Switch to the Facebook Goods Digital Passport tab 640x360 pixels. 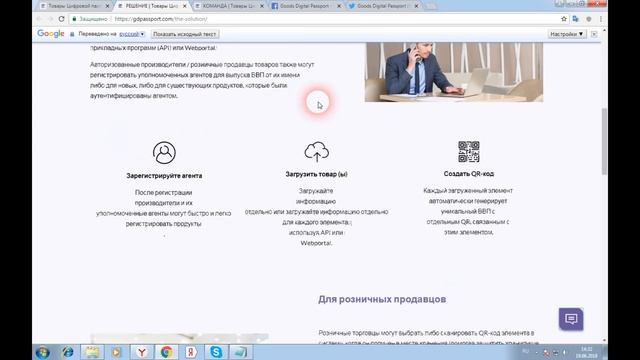click(x=306, y=6)
